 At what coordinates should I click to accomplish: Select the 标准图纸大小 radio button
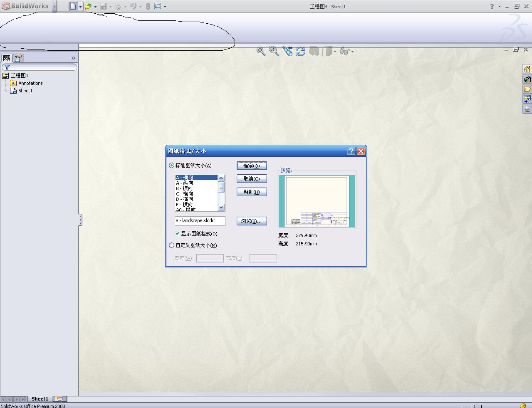click(171, 166)
